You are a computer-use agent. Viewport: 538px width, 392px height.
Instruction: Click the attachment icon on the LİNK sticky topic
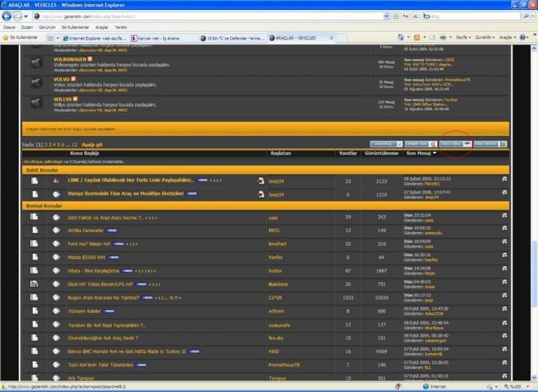click(x=261, y=181)
